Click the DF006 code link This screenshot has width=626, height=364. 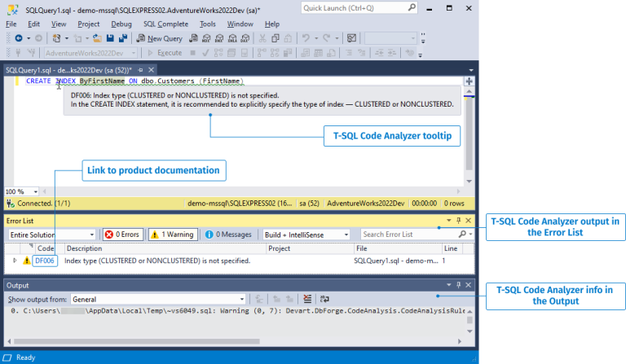coord(45,261)
